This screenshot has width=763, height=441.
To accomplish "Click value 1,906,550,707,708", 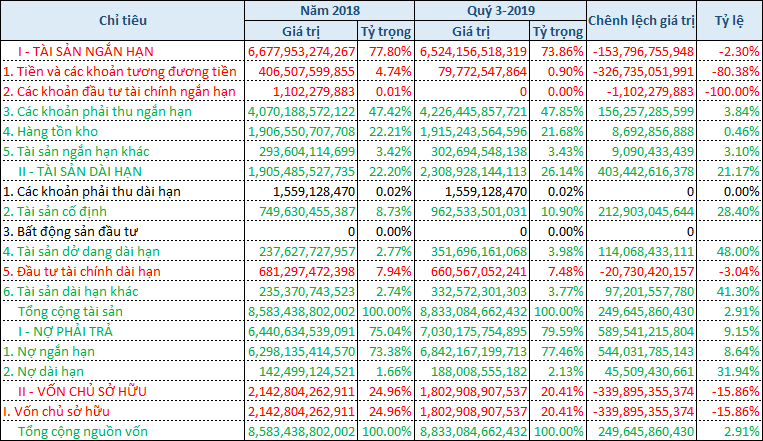I will (302, 131).
